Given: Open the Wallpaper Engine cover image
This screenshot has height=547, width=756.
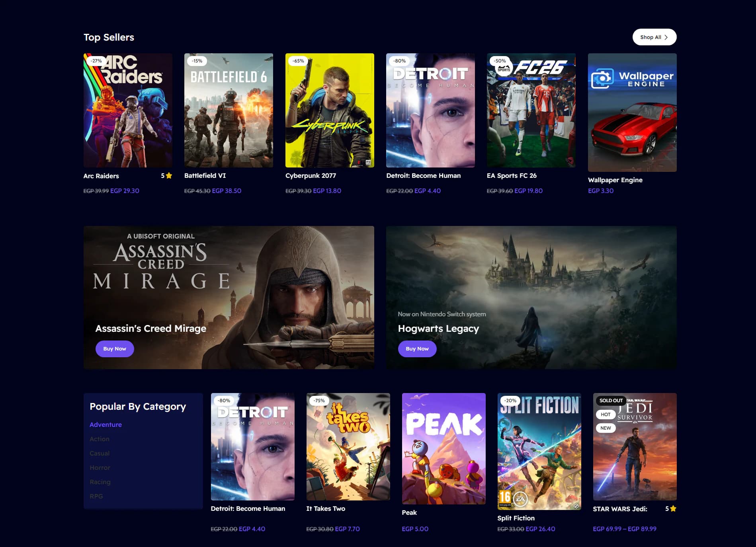Looking at the screenshot, I should [x=632, y=113].
